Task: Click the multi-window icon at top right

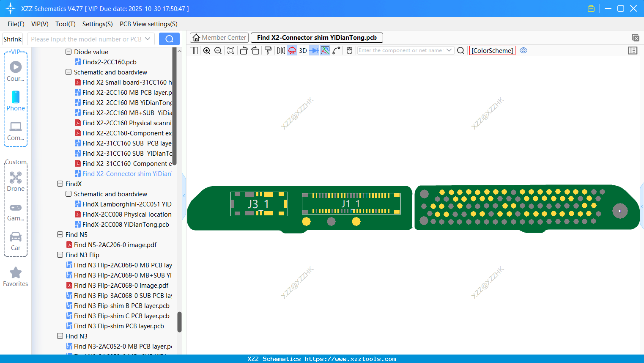Action: pyautogui.click(x=635, y=38)
